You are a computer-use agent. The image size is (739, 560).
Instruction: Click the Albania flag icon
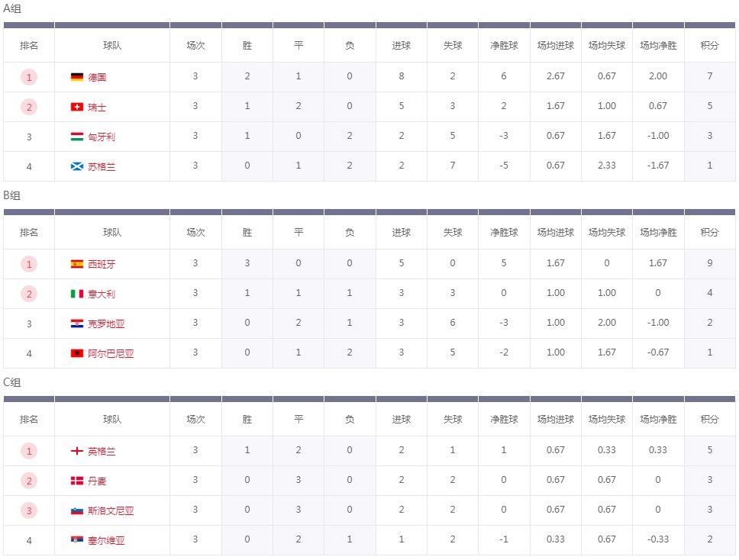(77, 353)
